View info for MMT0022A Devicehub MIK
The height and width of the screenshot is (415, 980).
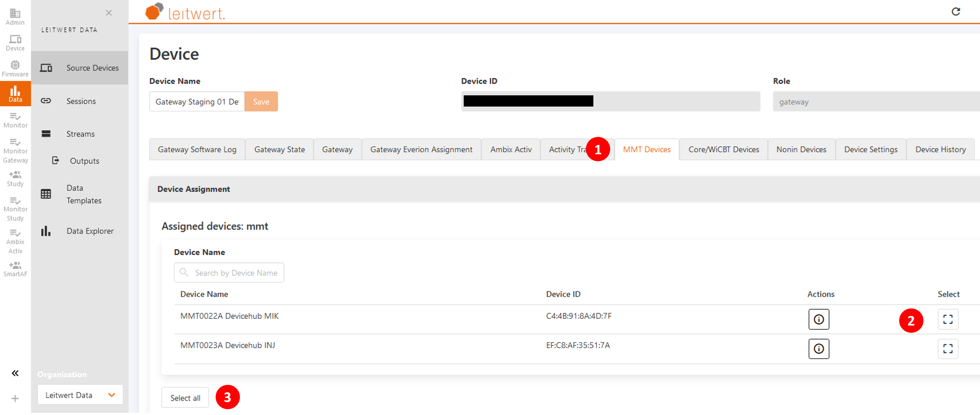(x=819, y=319)
